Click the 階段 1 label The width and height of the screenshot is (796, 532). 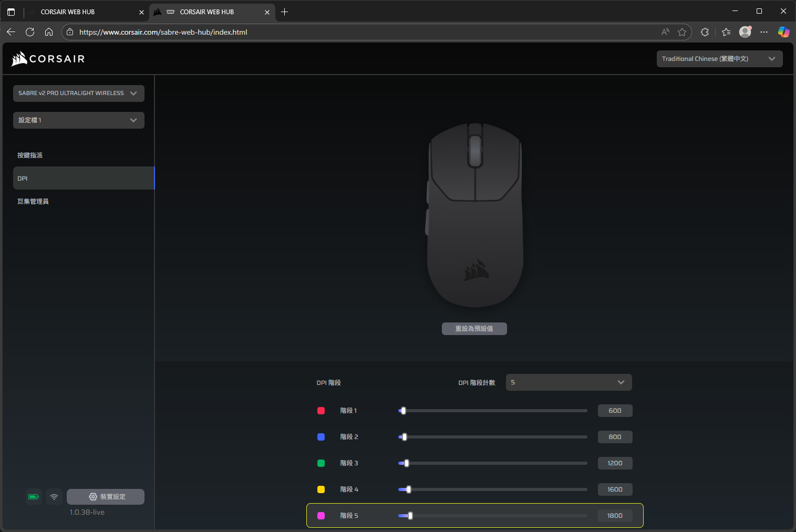[348, 411]
